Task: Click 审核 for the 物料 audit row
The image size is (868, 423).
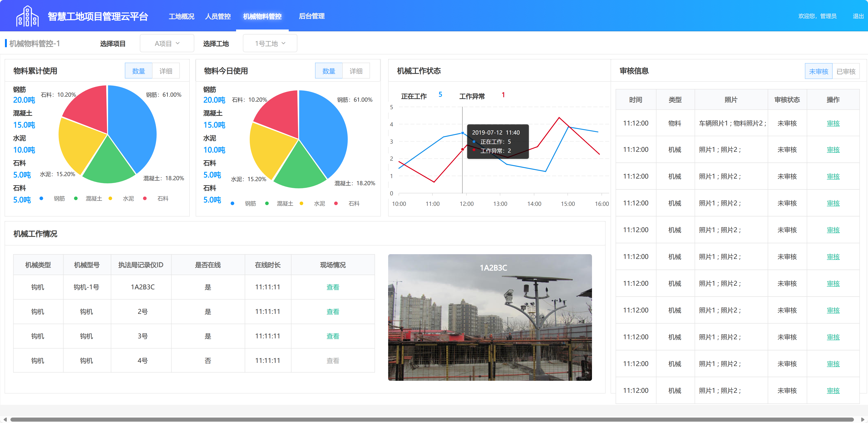Action: (x=833, y=123)
